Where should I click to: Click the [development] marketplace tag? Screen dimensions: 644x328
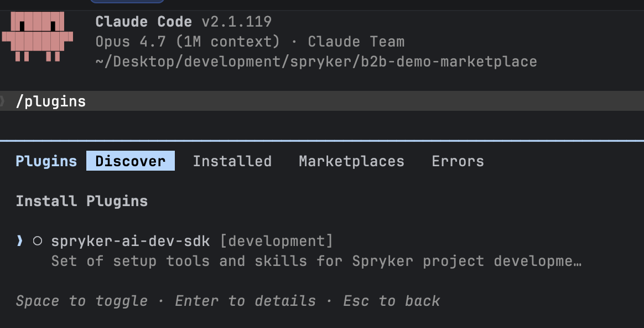(x=277, y=241)
